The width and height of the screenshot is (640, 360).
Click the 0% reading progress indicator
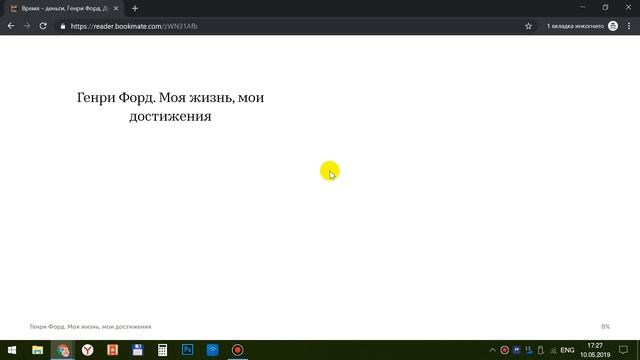click(x=605, y=327)
